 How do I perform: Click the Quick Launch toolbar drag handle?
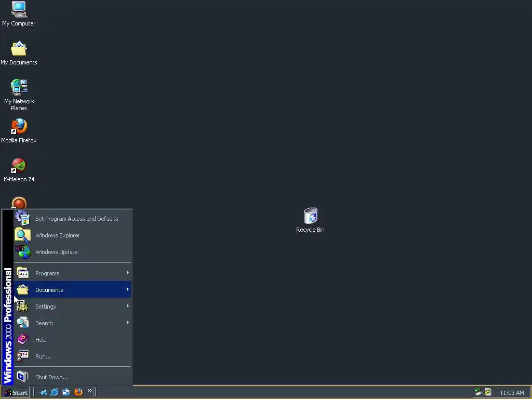[x=33, y=393]
